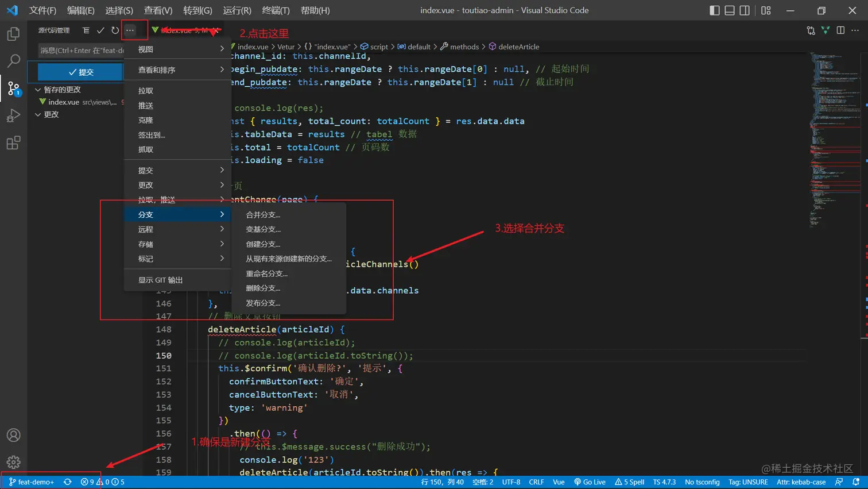Click the split editor right icon

point(840,30)
